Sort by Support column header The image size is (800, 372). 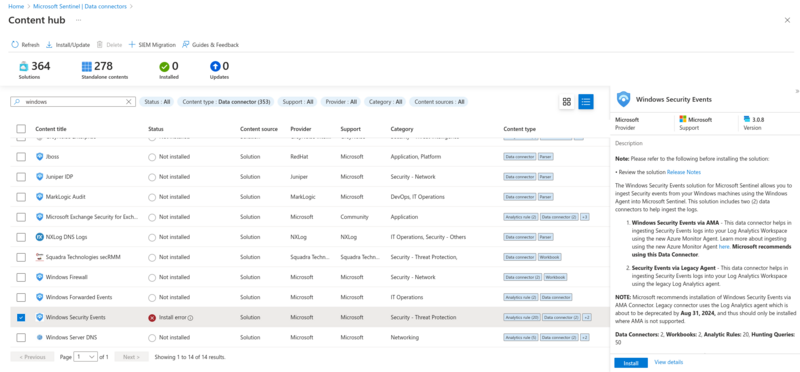pyautogui.click(x=351, y=129)
